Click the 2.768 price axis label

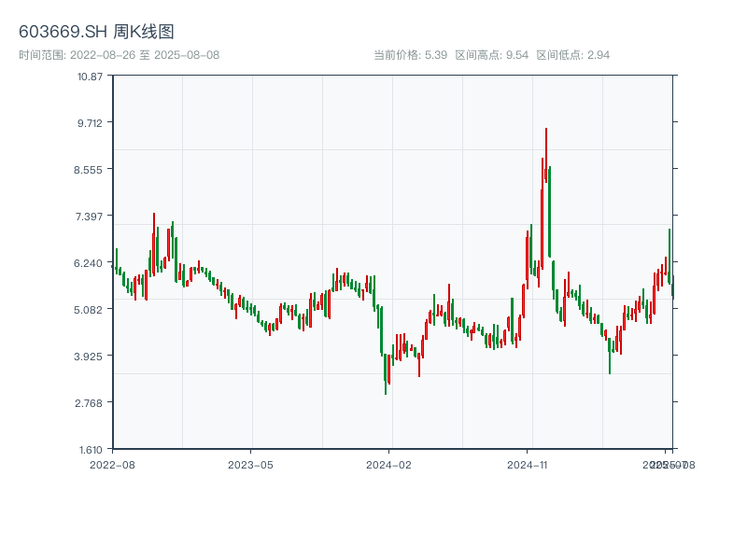(x=91, y=402)
